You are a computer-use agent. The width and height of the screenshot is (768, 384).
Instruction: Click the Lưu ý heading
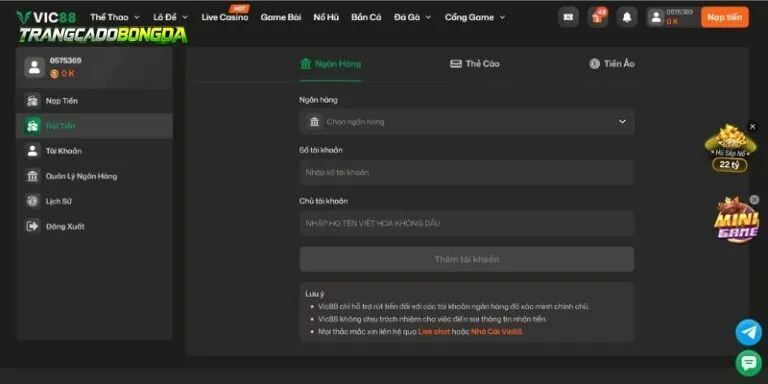coord(314,294)
